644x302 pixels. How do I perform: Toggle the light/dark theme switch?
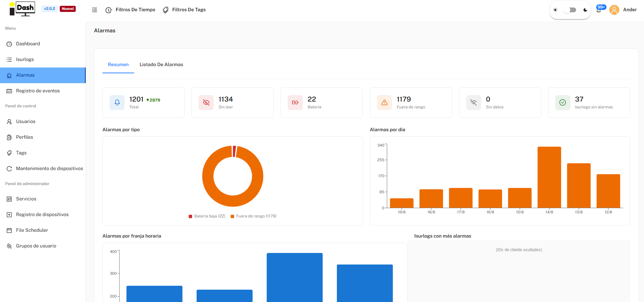(x=570, y=10)
